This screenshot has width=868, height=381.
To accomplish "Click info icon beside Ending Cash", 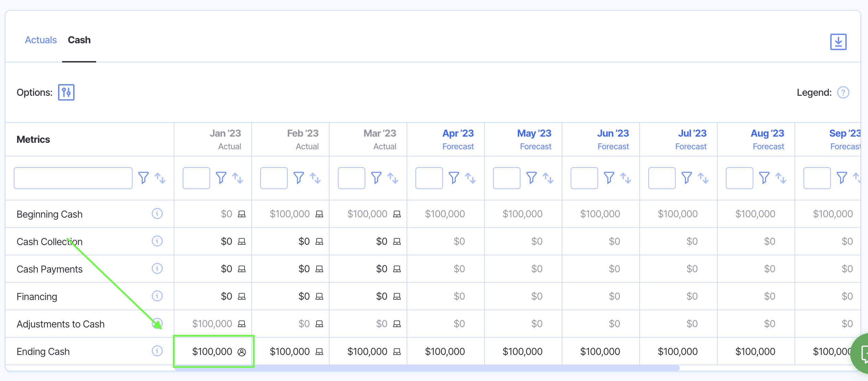I will point(157,351).
